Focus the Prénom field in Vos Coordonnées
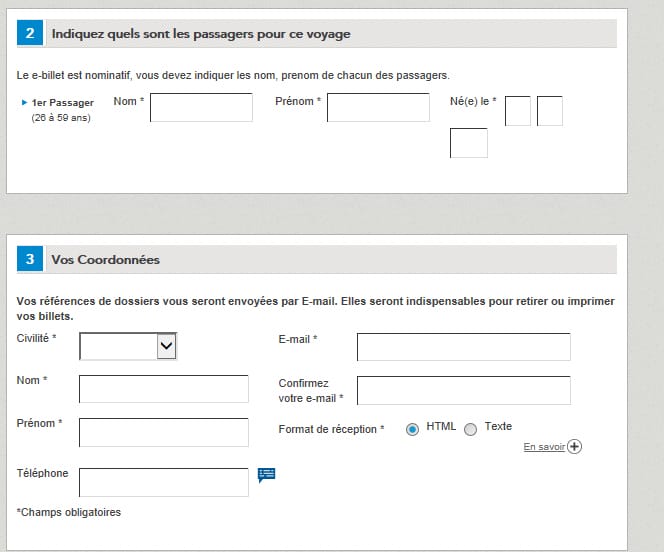Screen dimensions: 664x552 point(164,433)
